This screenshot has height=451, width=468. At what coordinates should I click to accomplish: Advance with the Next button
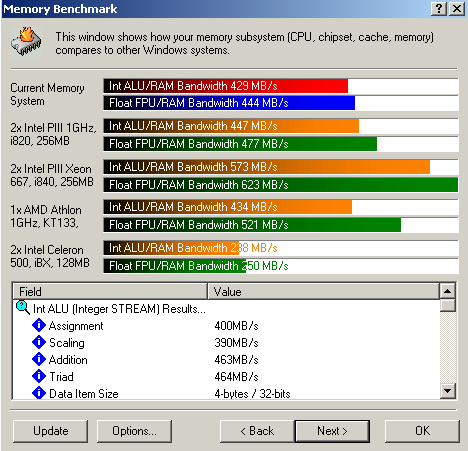point(332,431)
